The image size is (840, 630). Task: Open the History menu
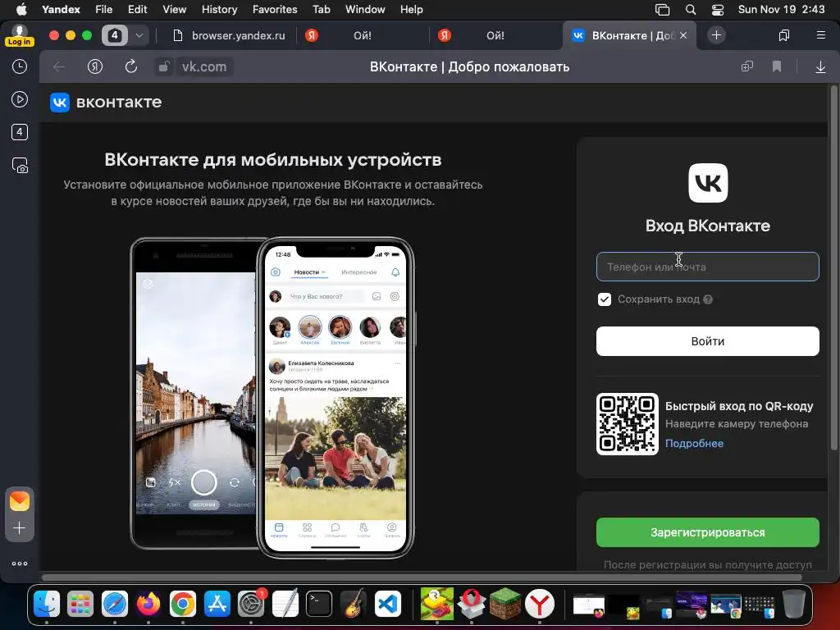pos(219,9)
